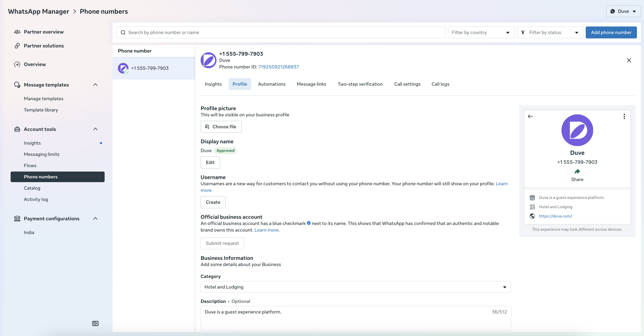Click the Account tools briefcase icon
Viewport: 644px width, 336px height.
pos(17,129)
